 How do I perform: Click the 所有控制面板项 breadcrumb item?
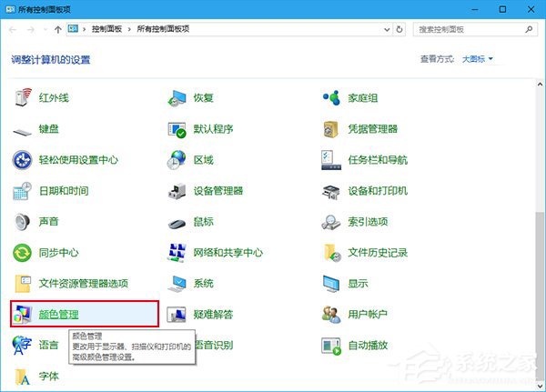163,29
